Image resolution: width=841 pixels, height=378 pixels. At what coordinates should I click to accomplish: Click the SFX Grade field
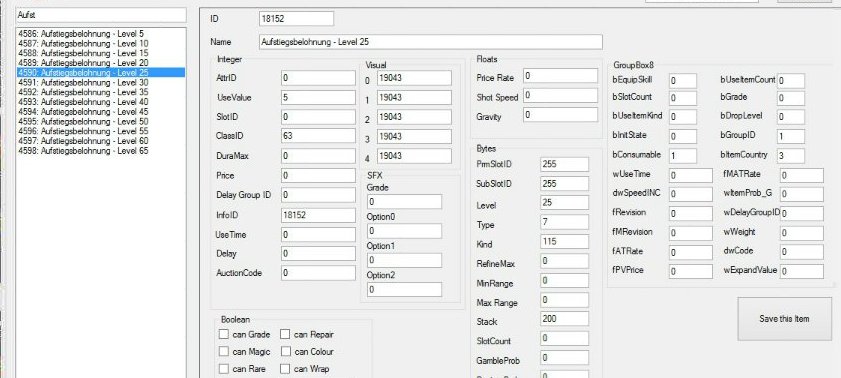[x=404, y=202]
